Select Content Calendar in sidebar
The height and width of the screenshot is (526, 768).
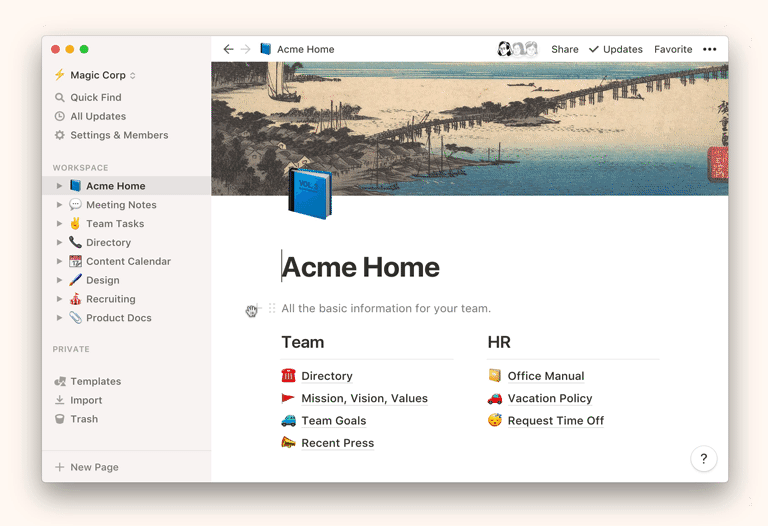128,261
